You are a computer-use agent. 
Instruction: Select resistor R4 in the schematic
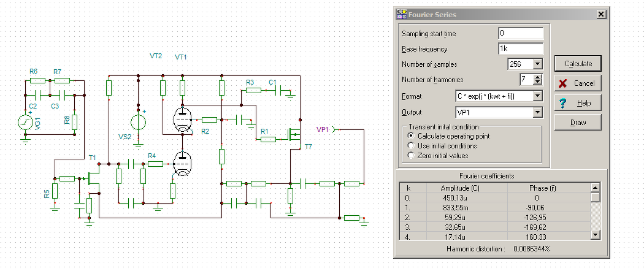[155, 164]
